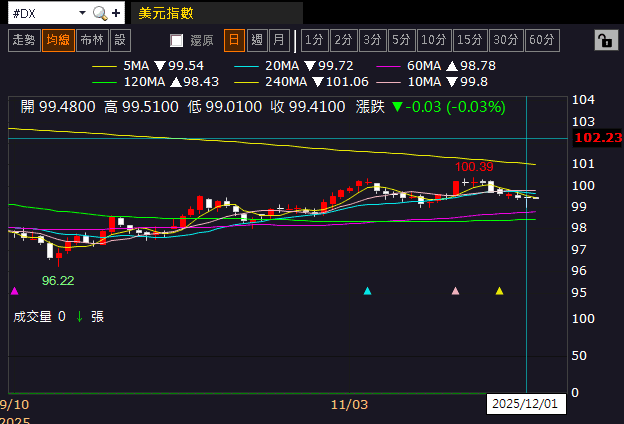The width and height of the screenshot is (624, 424).
Task: Click the magnifier search icon
Action: [x=99, y=14]
